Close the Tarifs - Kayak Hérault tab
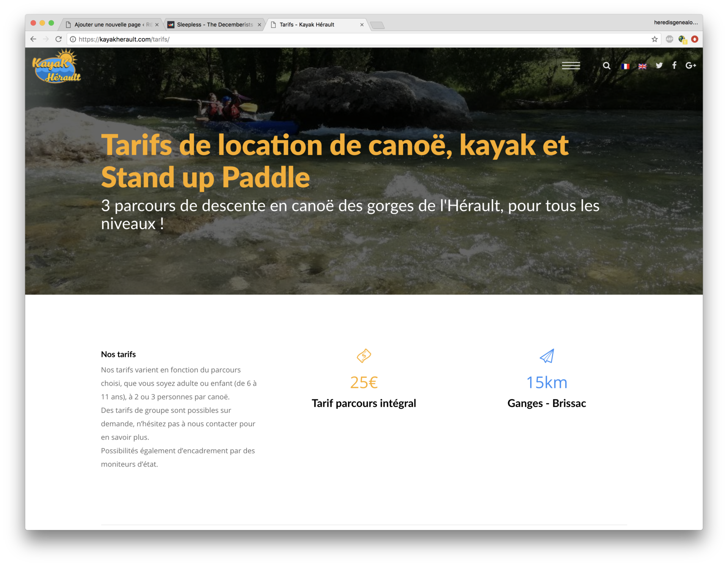This screenshot has height=566, width=728. pos(362,25)
